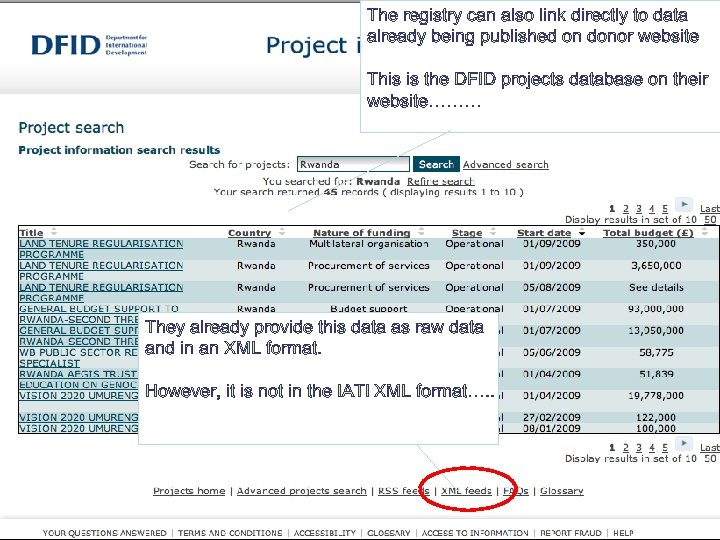Open the Rwanda Aegis Trust project link
Image resolution: width=720 pixels, height=540 pixels.
[79, 379]
